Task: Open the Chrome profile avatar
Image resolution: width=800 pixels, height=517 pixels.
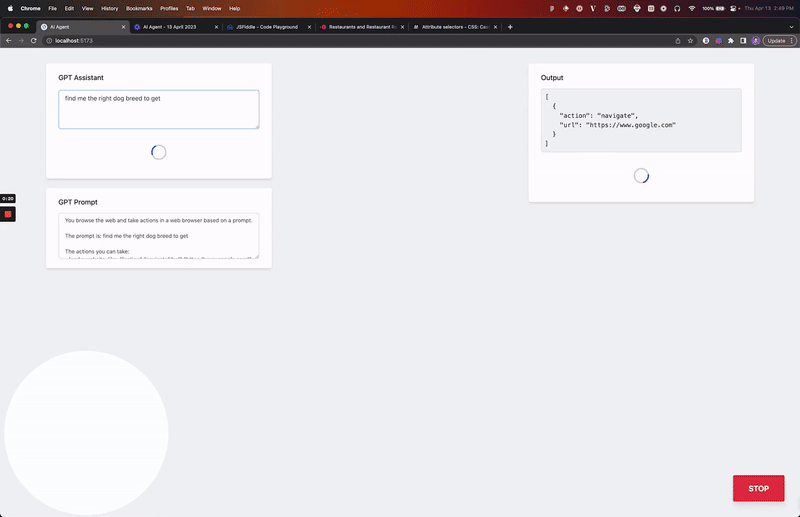Action: tap(756, 41)
